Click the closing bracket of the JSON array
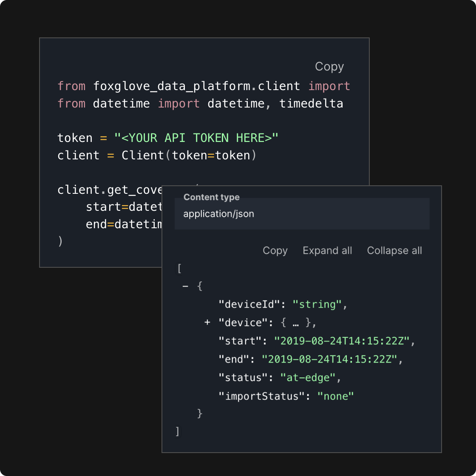The image size is (476, 476). coord(178,431)
